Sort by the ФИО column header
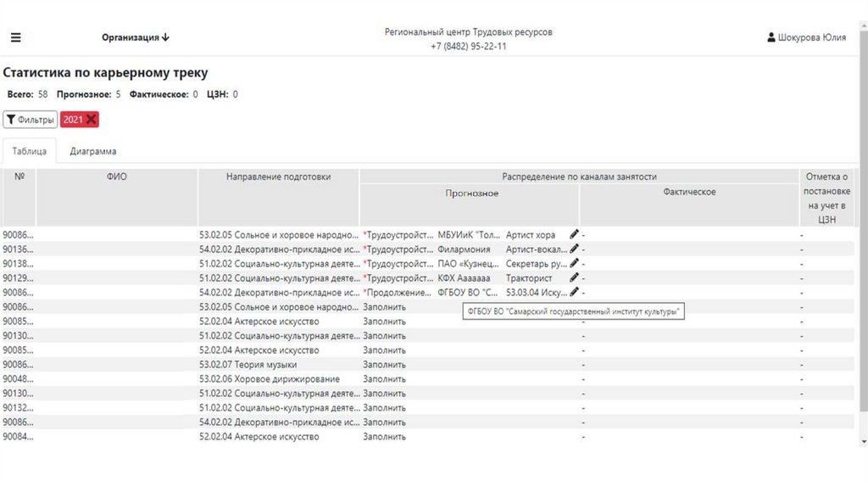 click(x=117, y=176)
